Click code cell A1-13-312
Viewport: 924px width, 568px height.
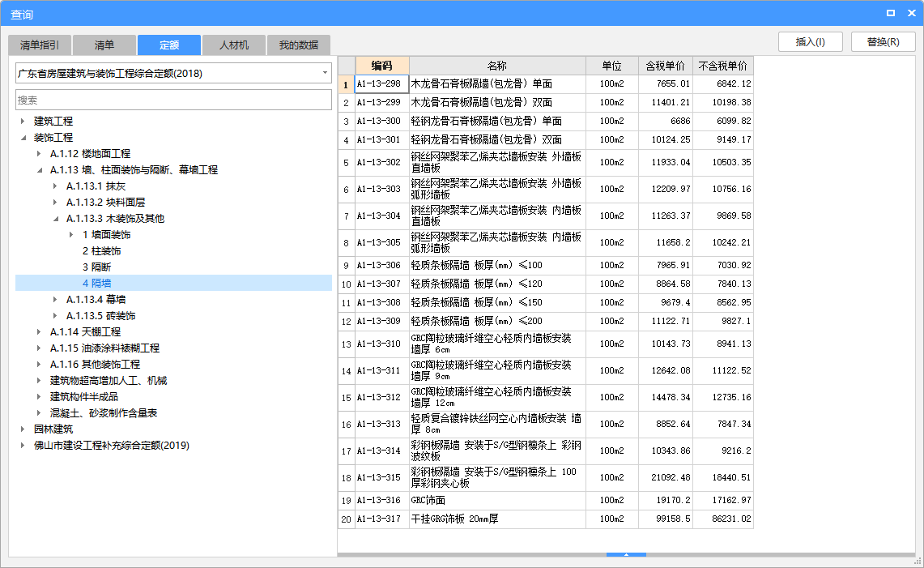[382, 398]
